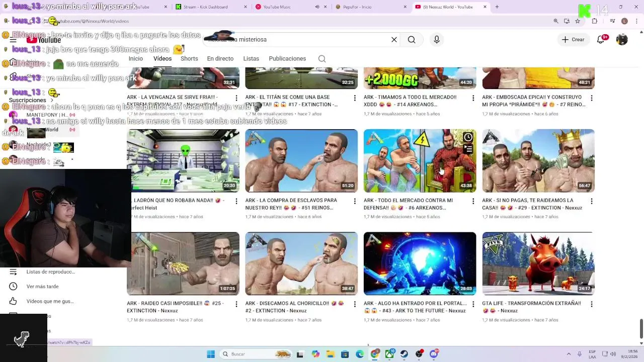644x362 pixels.
Task: Click the YouTube search magnifier button
Action: point(412,40)
